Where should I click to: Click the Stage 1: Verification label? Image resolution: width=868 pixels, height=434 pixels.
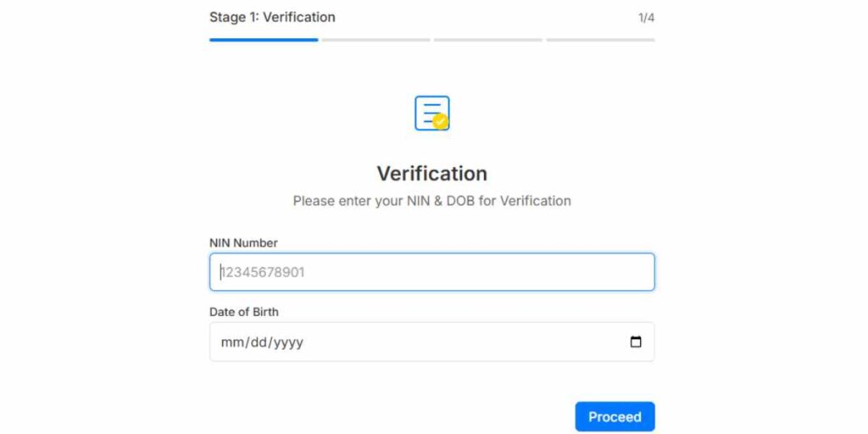[272, 17]
